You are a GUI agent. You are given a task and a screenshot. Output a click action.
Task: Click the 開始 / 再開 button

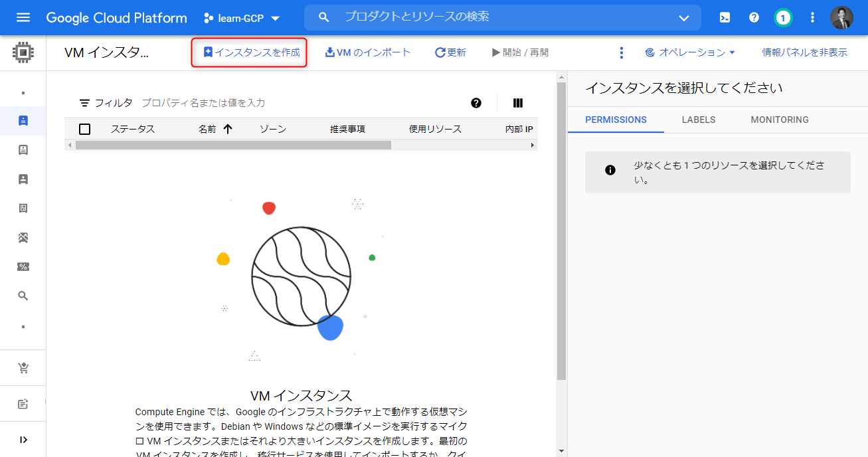coord(520,52)
